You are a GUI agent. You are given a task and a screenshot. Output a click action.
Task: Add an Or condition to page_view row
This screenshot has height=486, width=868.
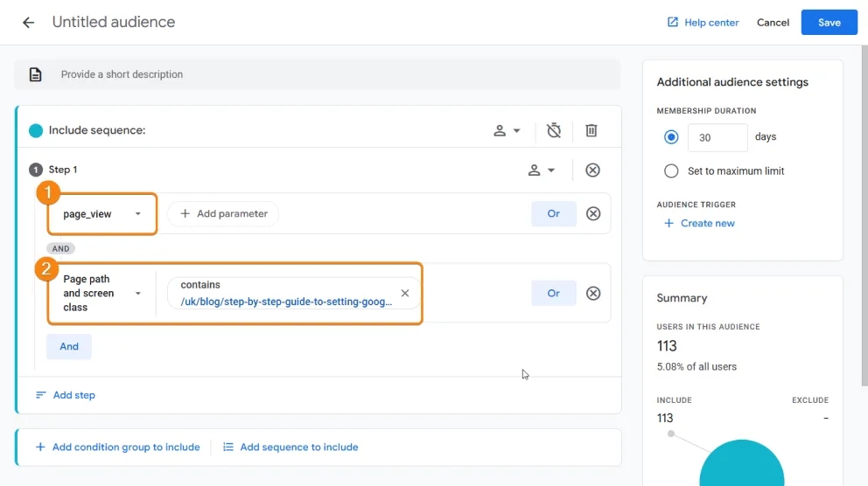coord(554,214)
